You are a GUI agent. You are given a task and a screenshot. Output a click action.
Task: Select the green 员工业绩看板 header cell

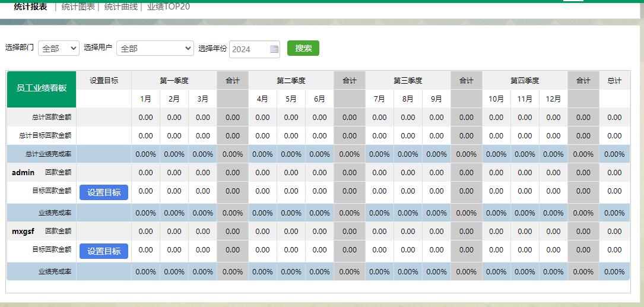pyautogui.click(x=42, y=88)
